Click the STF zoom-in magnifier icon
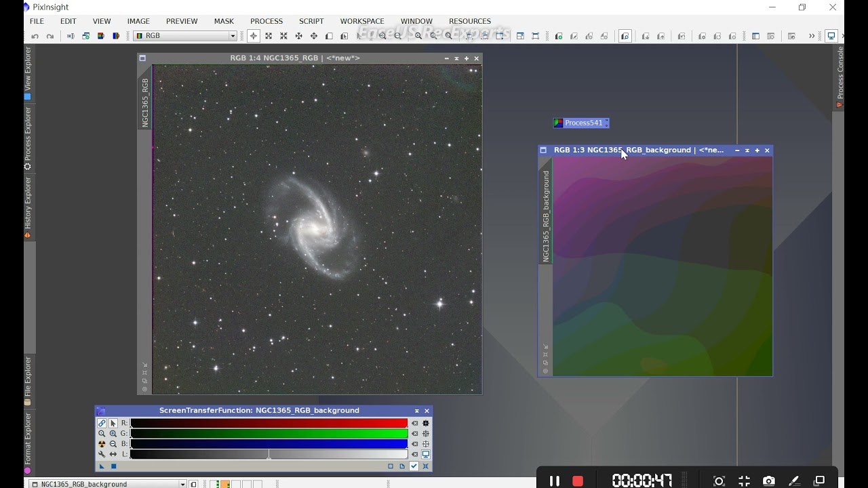This screenshot has height=488, width=868. (x=113, y=434)
